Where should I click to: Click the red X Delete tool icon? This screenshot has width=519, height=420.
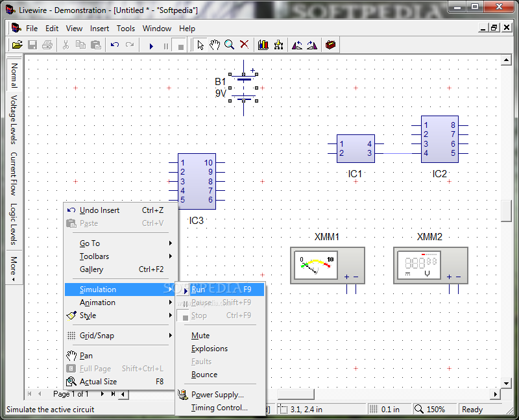click(x=245, y=45)
